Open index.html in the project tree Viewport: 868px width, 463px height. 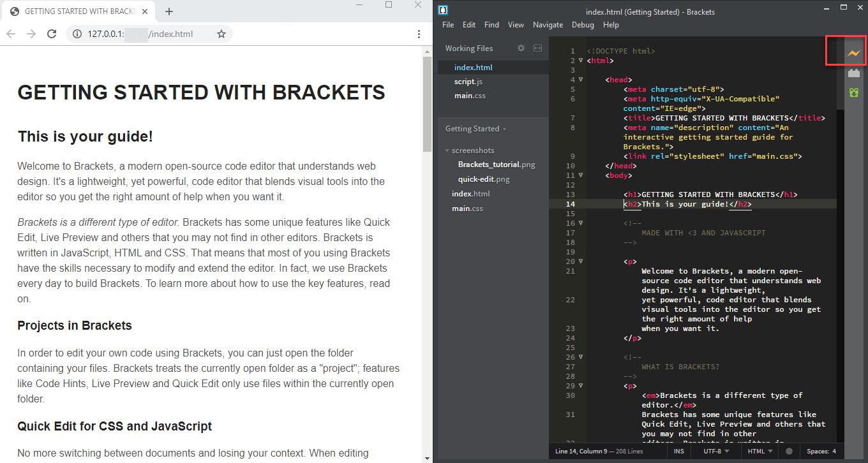click(471, 194)
